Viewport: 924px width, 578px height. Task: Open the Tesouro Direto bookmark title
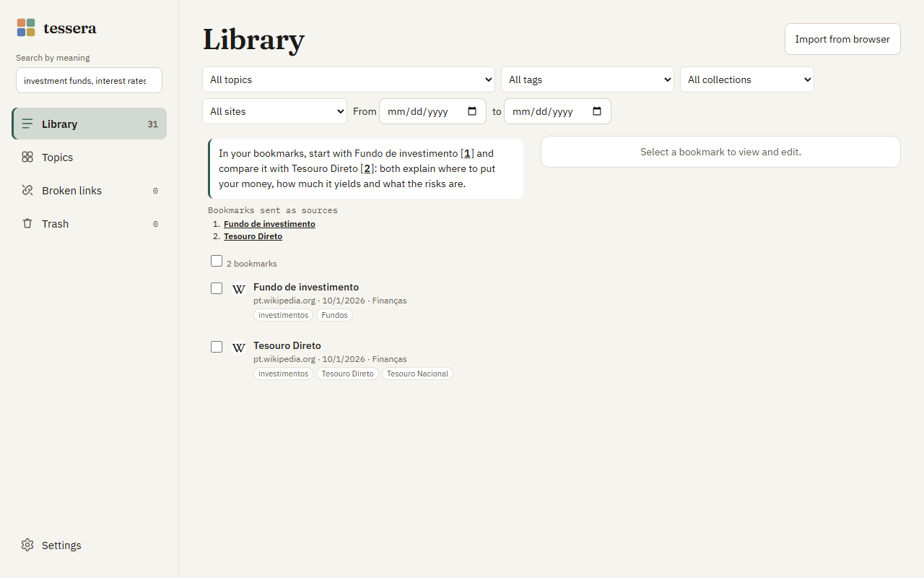287,345
